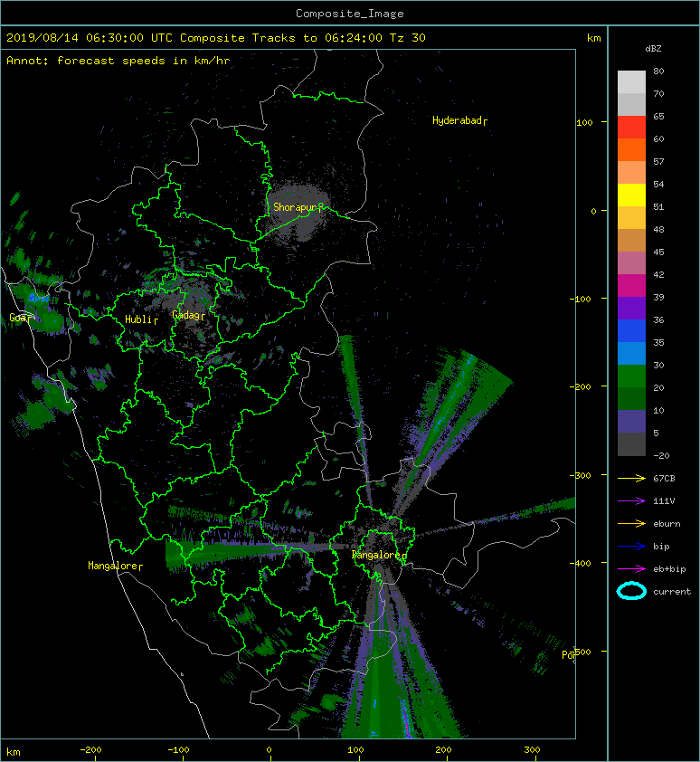This screenshot has width=700, height=762.
Task: Click the green 30 dBZ color swatch
Action: 631,376
